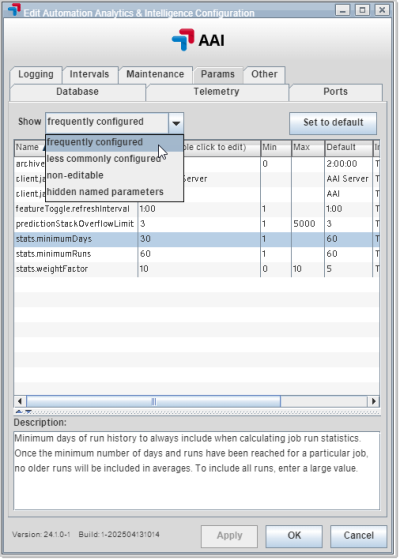Click the Max value 5000 cell
Screen dimensions: 400x560
coord(308,224)
